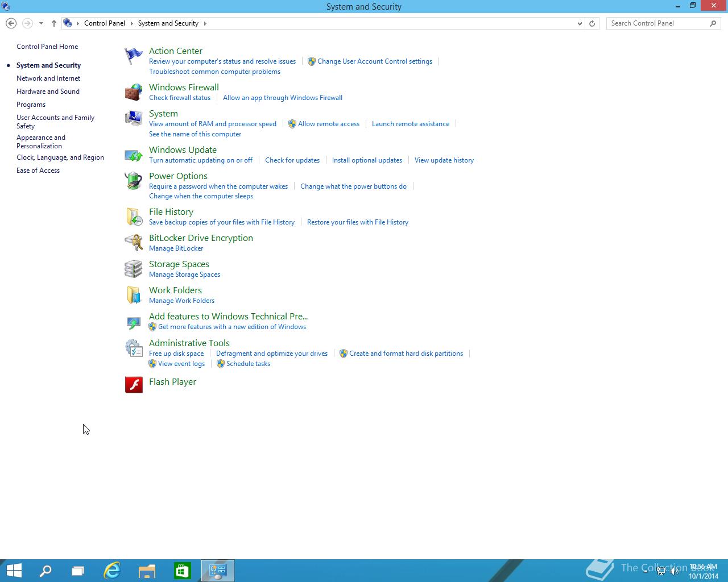The height and width of the screenshot is (582, 728).
Task: Open View update history
Action: (444, 160)
